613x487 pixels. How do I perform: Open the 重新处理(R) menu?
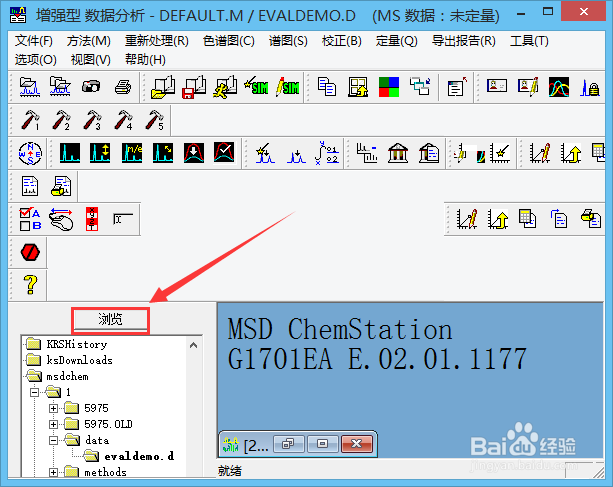pyautogui.click(x=156, y=41)
